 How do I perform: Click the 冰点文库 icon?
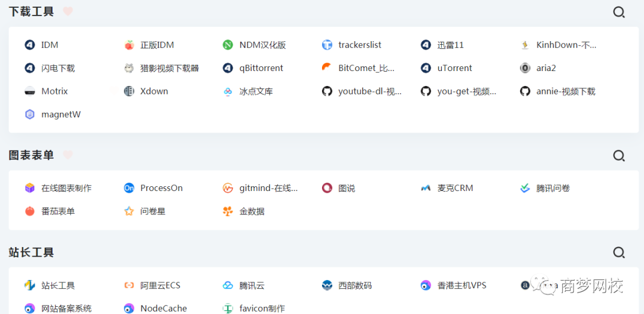(x=228, y=91)
